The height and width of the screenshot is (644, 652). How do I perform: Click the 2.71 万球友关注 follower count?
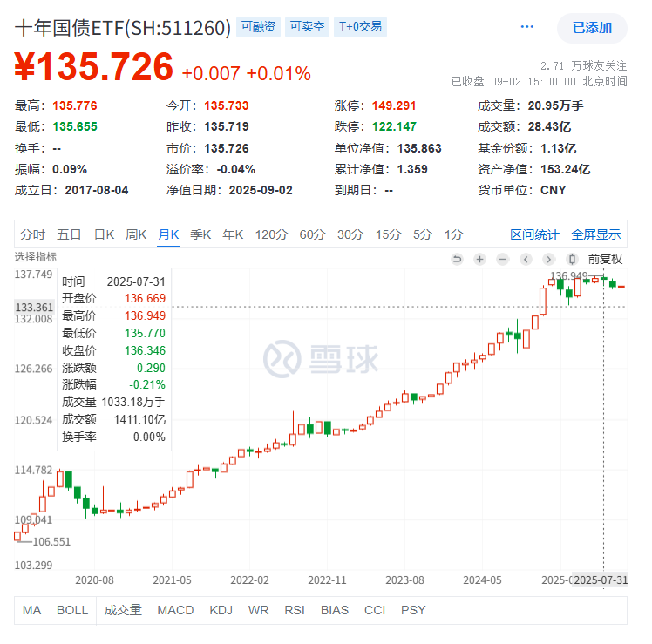pos(583,65)
